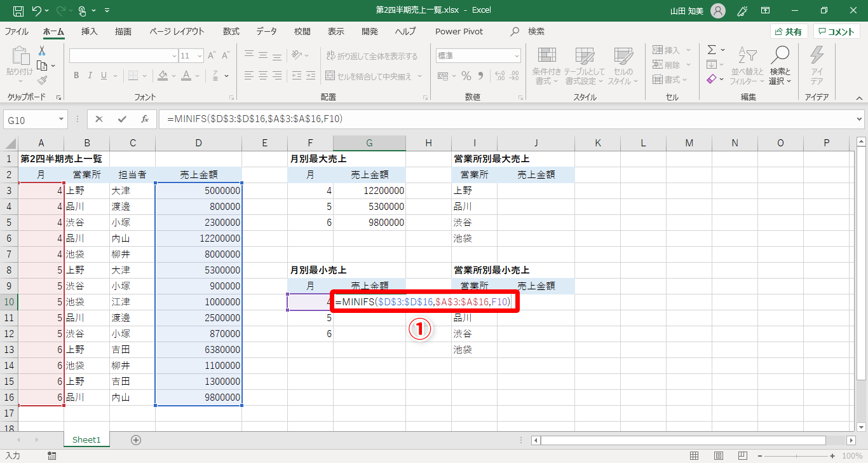The image size is (868, 463).
Task: Switch to the 挿入 ribbon tab
Action: pyautogui.click(x=90, y=31)
